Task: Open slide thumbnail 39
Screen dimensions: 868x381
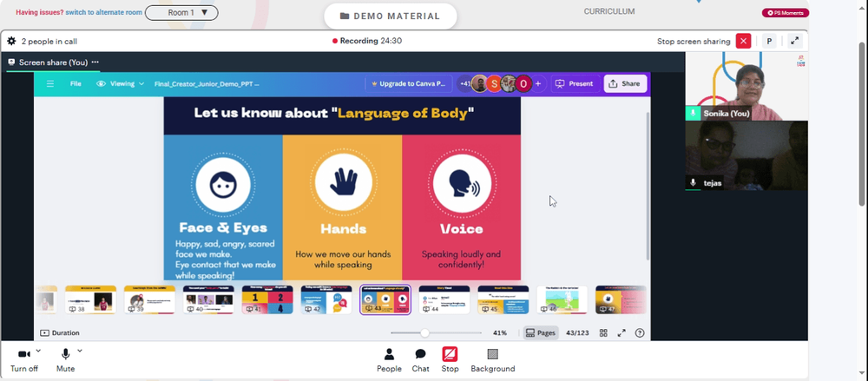Action: click(x=149, y=299)
